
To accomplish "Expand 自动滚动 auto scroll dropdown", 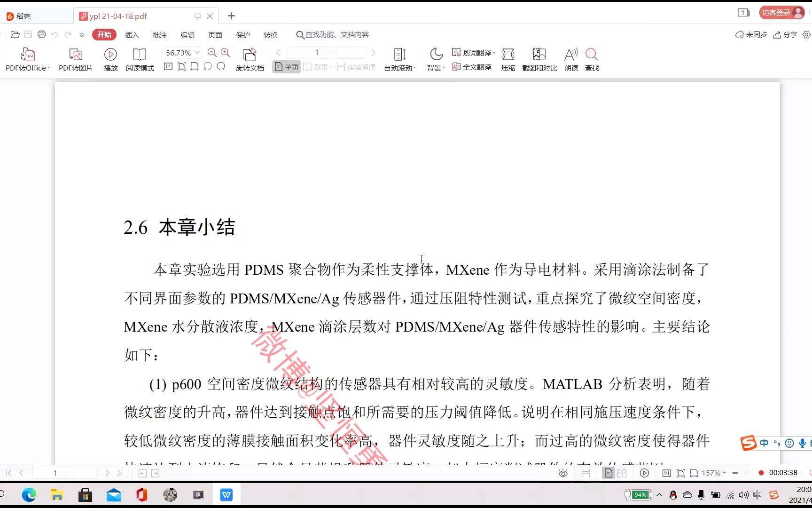I will click(415, 68).
